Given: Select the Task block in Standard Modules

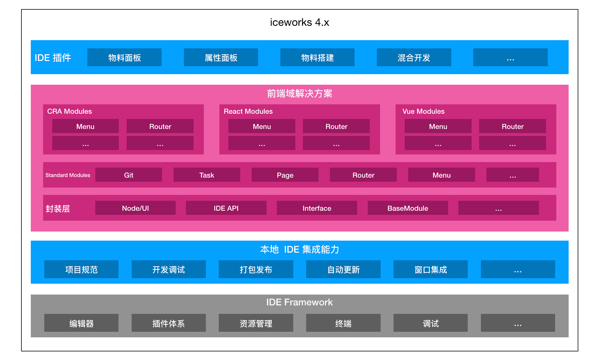Looking at the screenshot, I should [206, 175].
